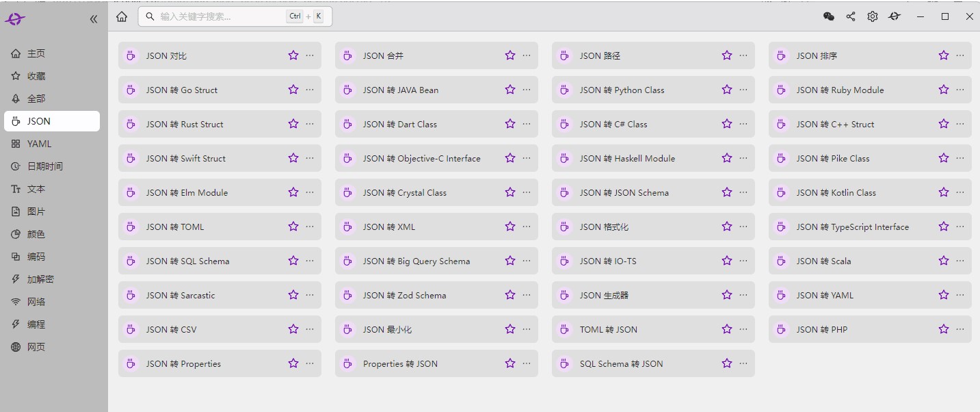This screenshot has height=412, width=980.
Task: Select 编程 category in sidebar
Action: (x=52, y=324)
